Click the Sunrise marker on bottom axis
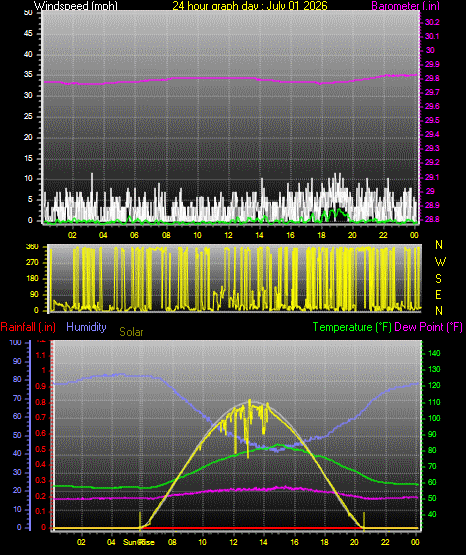 pyautogui.click(x=139, y=542)
